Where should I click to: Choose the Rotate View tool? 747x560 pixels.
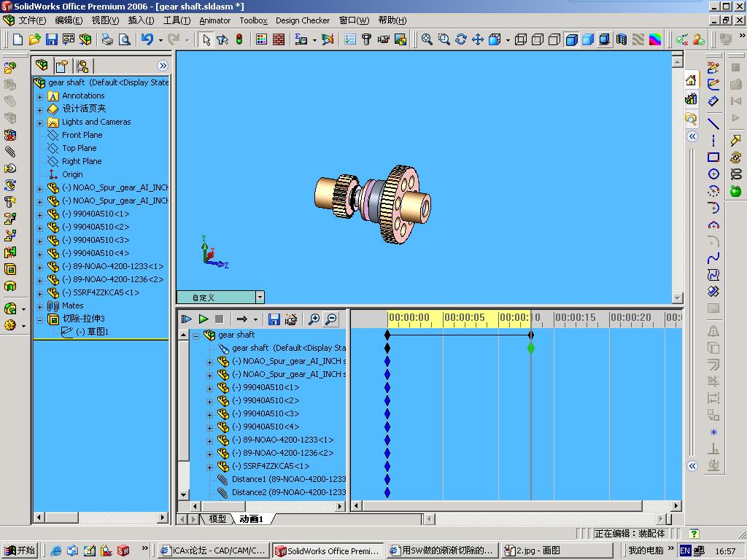pos(461,39)
